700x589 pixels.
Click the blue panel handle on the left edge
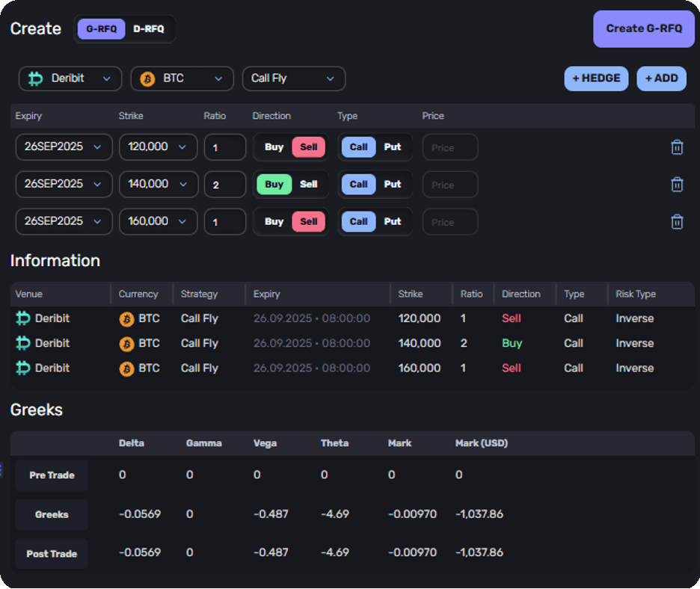[x=2, y=471]
